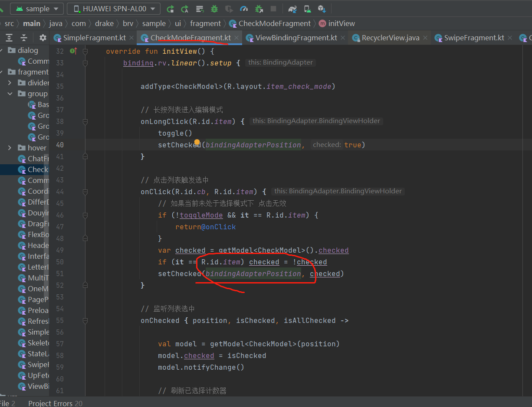
Task: Click the java breadcrumb segment
Action: click(56, 23)
